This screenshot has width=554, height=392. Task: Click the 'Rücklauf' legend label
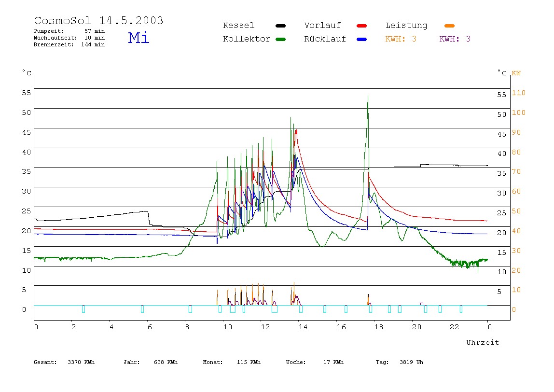coord(325,39)
